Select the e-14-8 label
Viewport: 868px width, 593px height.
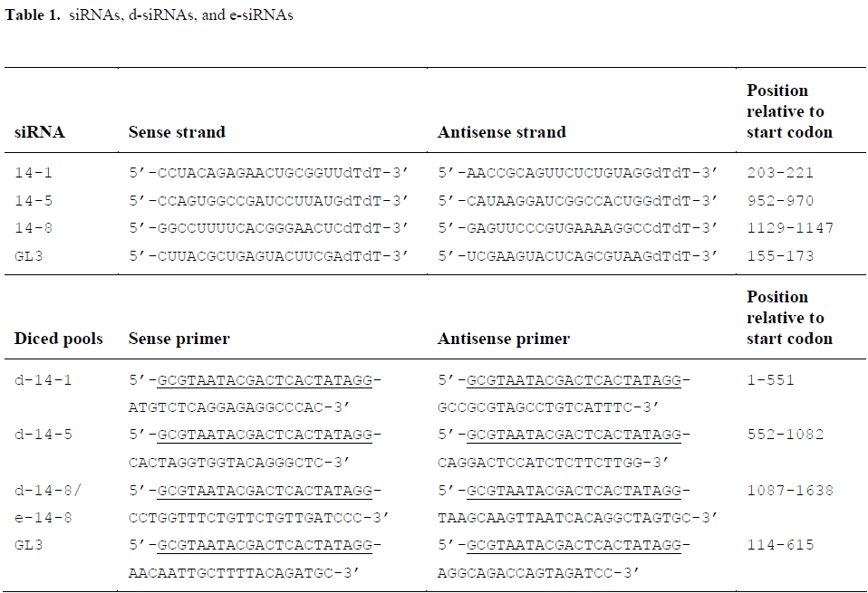click(43, 518)
